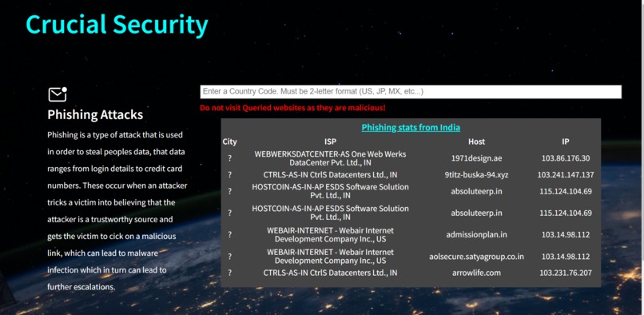Image resolution: width=644 pixels, height=315 pixels.
Task: Select ISP cell WEBWERKSDATCENTER-AS One Web Werks
Action: click(330, 158)
